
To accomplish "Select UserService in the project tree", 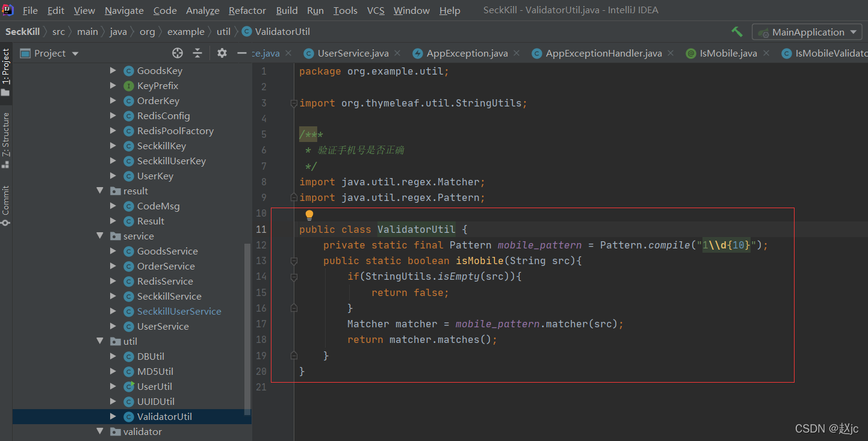I will (163, 326).
